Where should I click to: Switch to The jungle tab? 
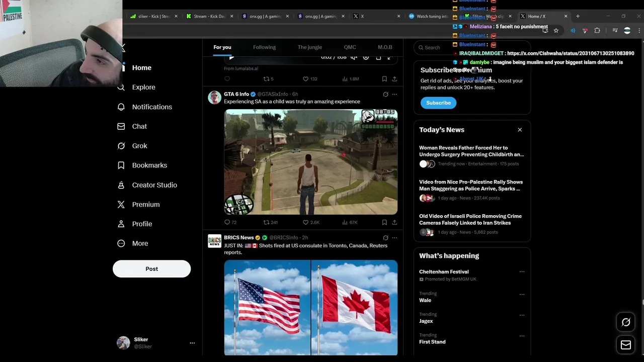pyautogui.click(x=310, y=47)
